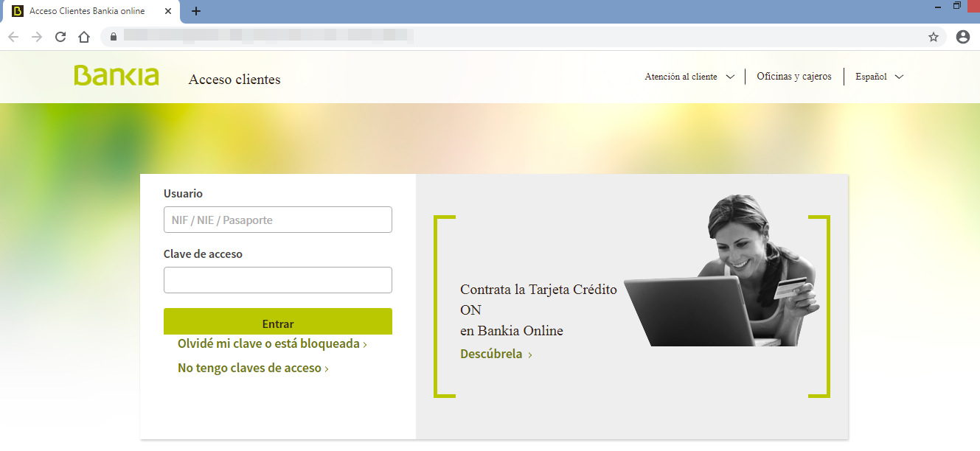Open No tengo claves de acceso link
The image size is (980, 451).
click(x=253, y=368)
